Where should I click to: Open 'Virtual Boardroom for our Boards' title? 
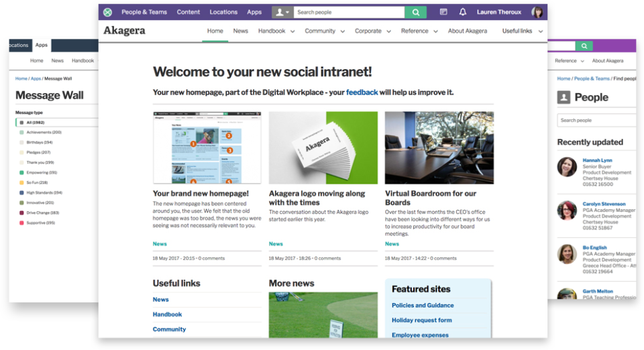coord(431,198)
